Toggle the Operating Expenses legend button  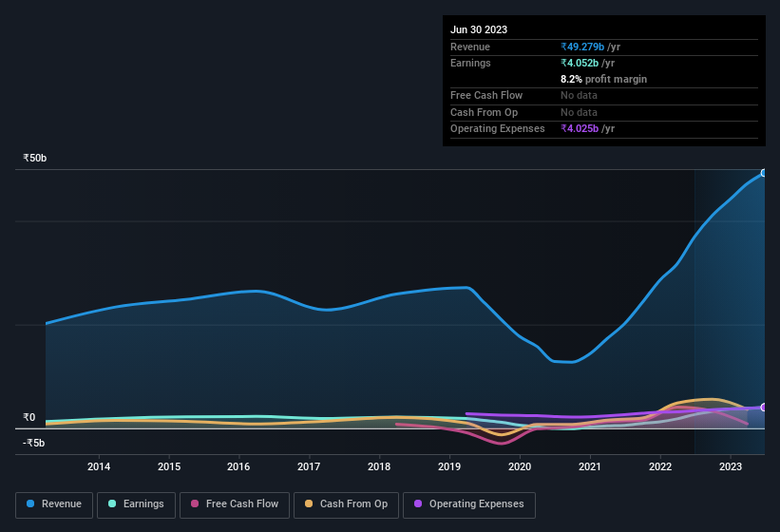[468, 504]
